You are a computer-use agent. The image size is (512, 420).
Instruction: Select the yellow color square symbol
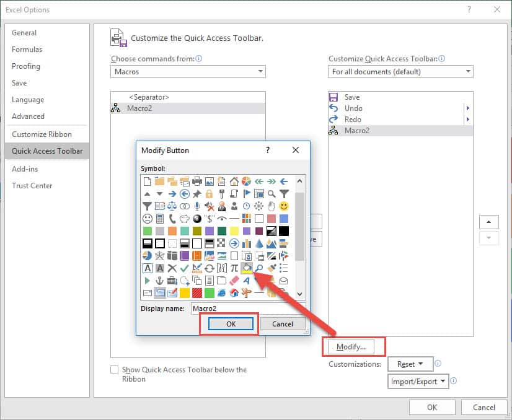click(234, 231)
